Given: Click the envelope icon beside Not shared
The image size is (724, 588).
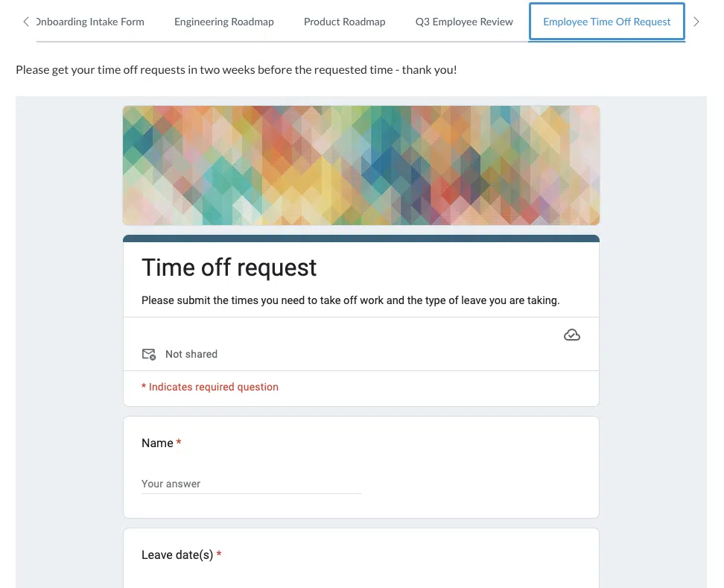Looking at the screenshot, I should [149, 354].
